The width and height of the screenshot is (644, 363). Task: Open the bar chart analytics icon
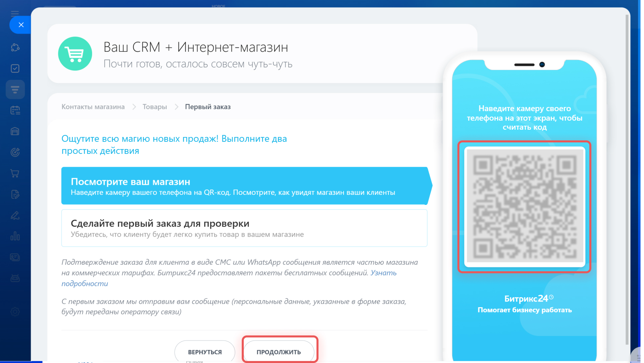tap(15, 236)
